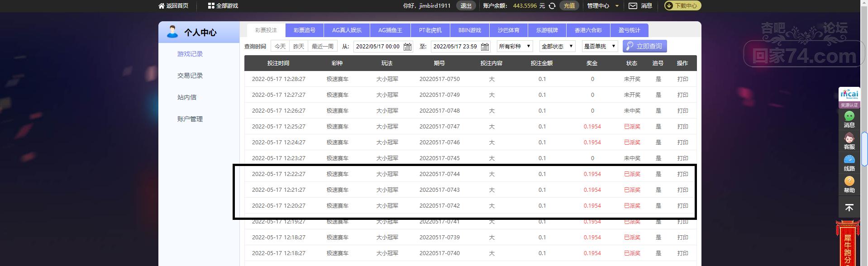868x266 pixels.
Task: Open the 全部游戏 grid icon
Action: point(211,6)
